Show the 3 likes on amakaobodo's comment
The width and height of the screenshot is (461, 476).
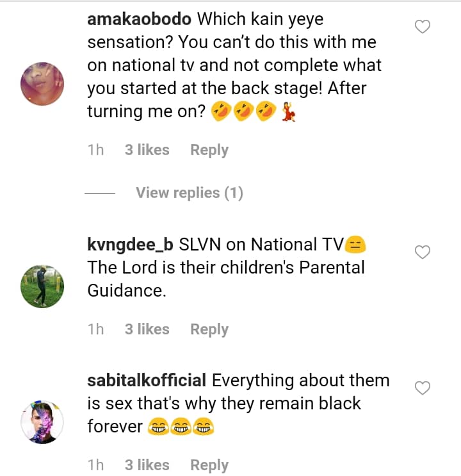click(x=147, y=150)
